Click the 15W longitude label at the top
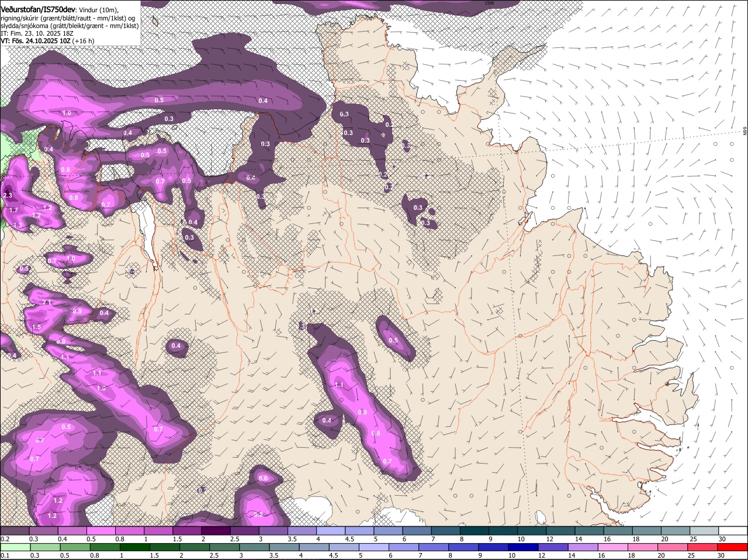This screenshot has width=748, height=560. (x=490, y=3)
